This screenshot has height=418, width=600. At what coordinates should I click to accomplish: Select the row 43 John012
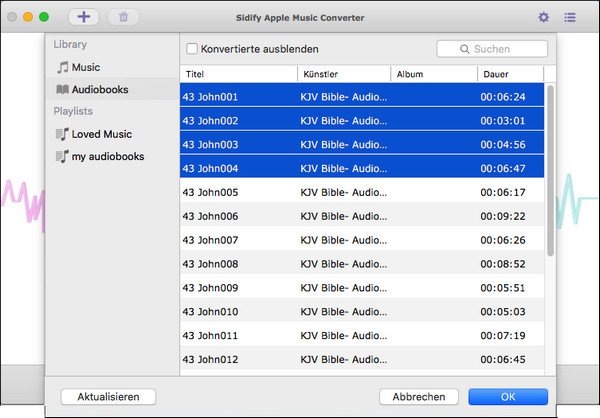tap(362, 359)
